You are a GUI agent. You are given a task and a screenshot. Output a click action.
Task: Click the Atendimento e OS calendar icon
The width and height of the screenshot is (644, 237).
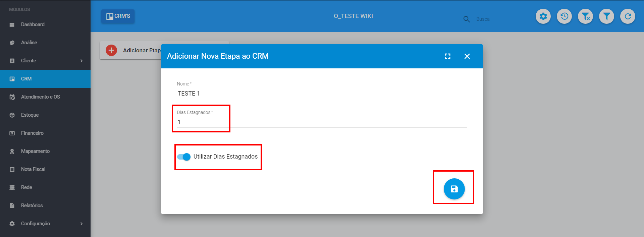tap(12, 97)
